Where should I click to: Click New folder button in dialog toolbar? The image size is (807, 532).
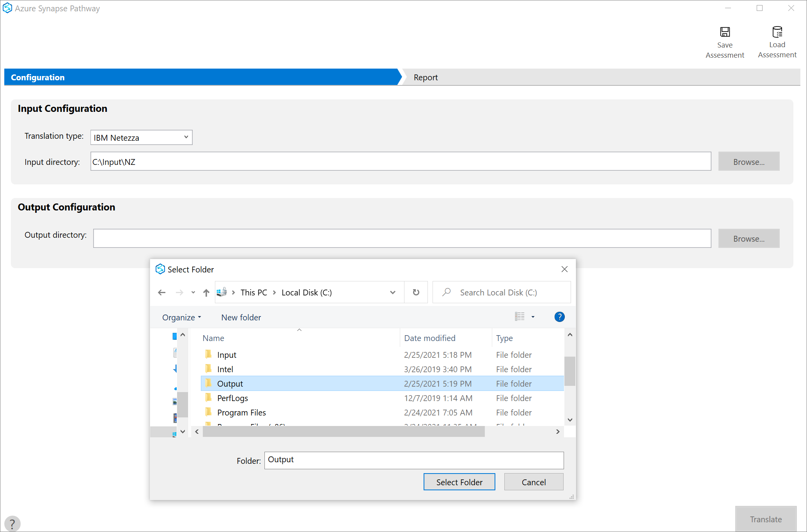[x=241, y=317]
